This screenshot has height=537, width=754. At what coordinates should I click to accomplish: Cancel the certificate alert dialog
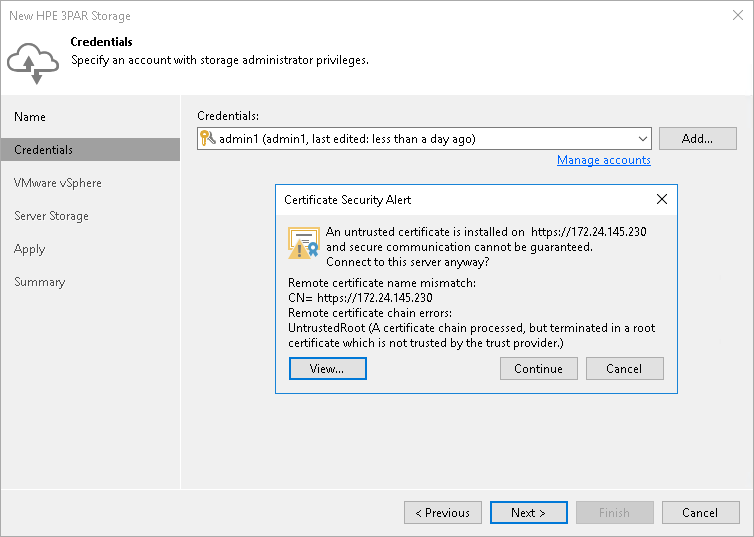click(x=625, y=369)
